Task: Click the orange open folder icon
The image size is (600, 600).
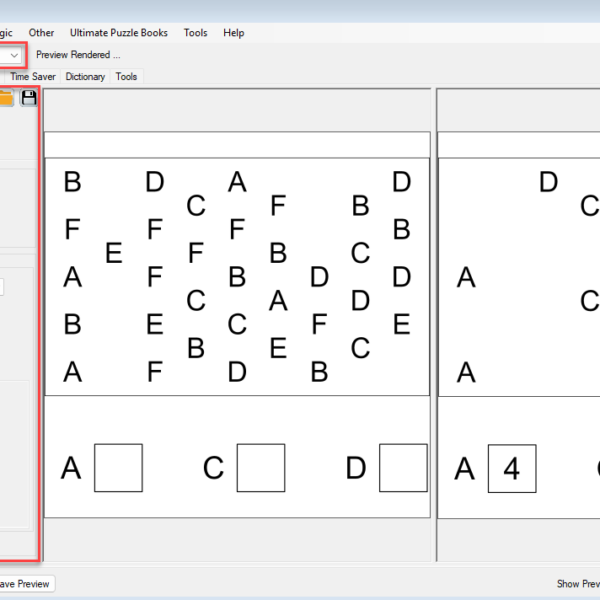Action: click(x=6, y=97)
